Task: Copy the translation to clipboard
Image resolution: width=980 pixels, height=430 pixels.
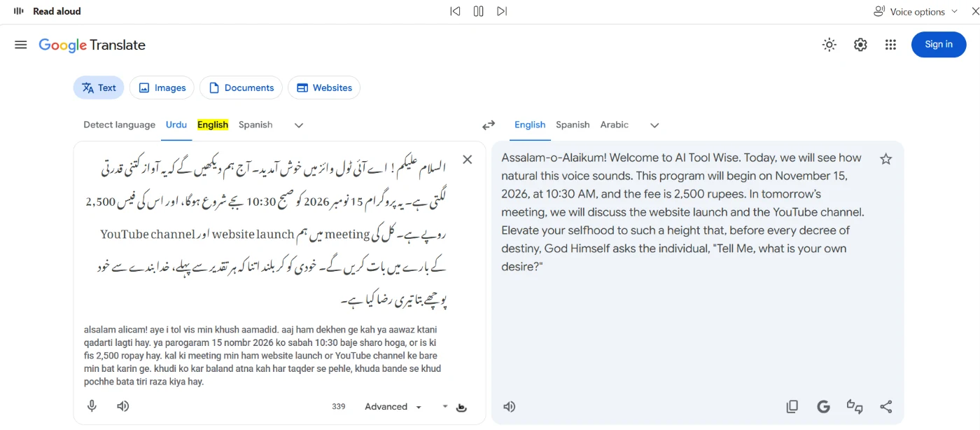Action: pyautogui.click(x=792, y=406)
